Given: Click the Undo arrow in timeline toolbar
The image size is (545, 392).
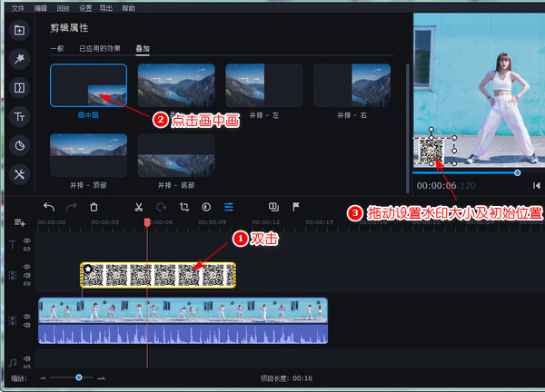Looking at the screenshot, I should [x=49, y=207].
